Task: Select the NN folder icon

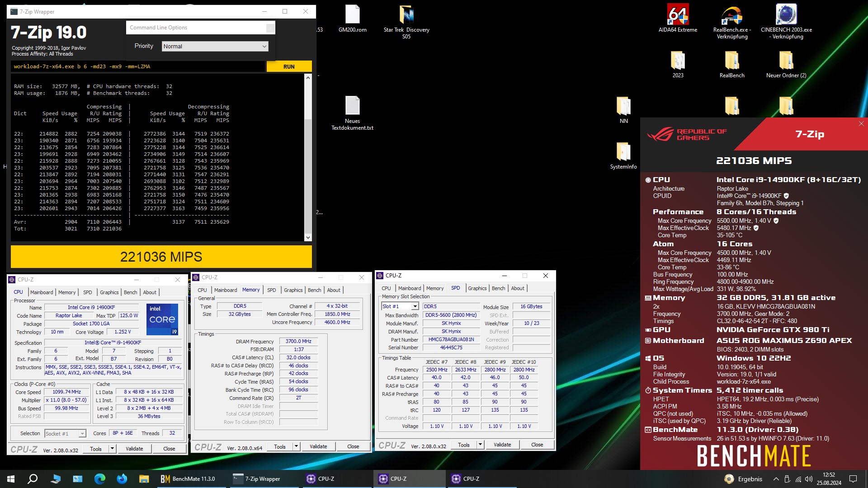Action: pyautogui.click(x=623, y=110)
